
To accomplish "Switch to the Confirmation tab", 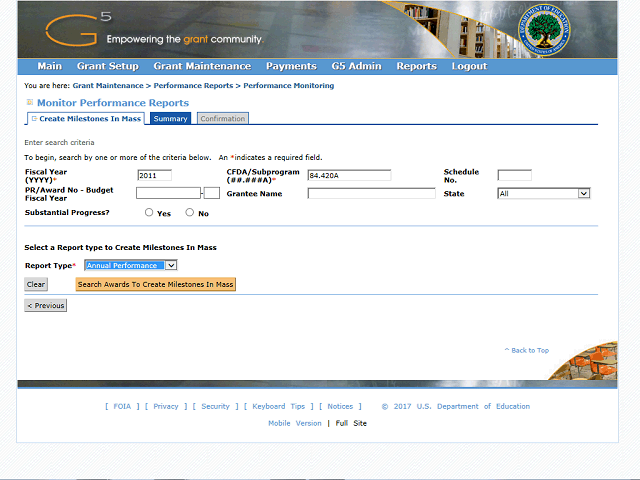I will pyautogui.click(x=222, y=119).
